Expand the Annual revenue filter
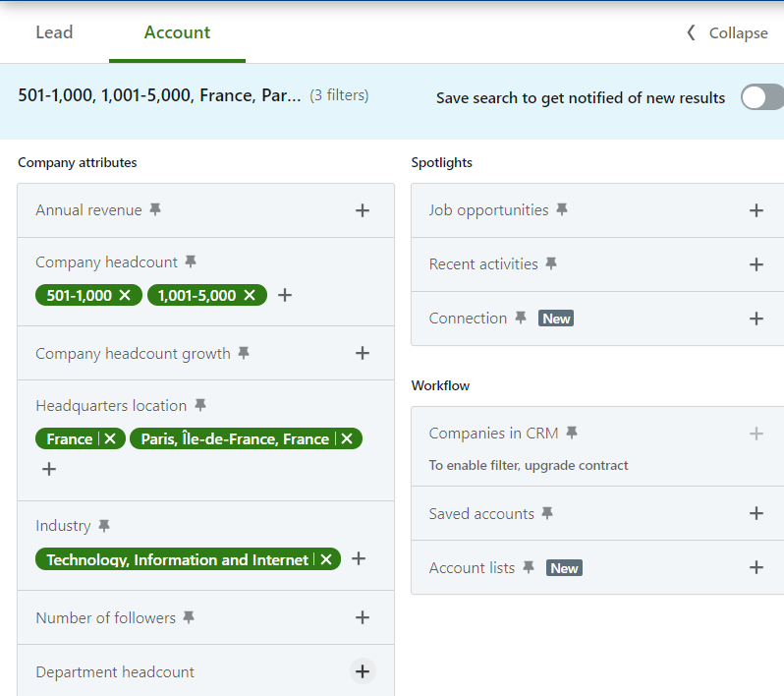The width and height of the screenshot is (784, 696). click(363, 210)
